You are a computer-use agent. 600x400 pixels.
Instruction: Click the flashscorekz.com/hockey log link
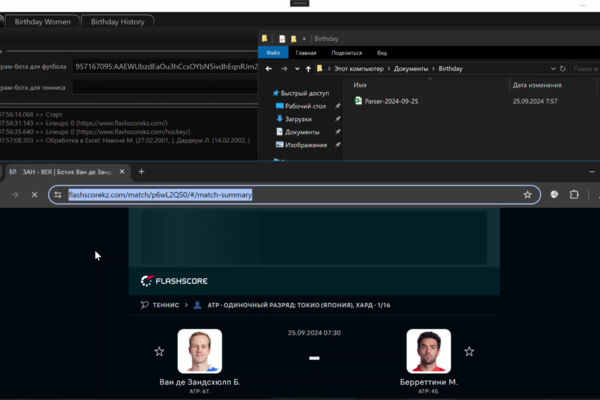click(x=133, y=132)
